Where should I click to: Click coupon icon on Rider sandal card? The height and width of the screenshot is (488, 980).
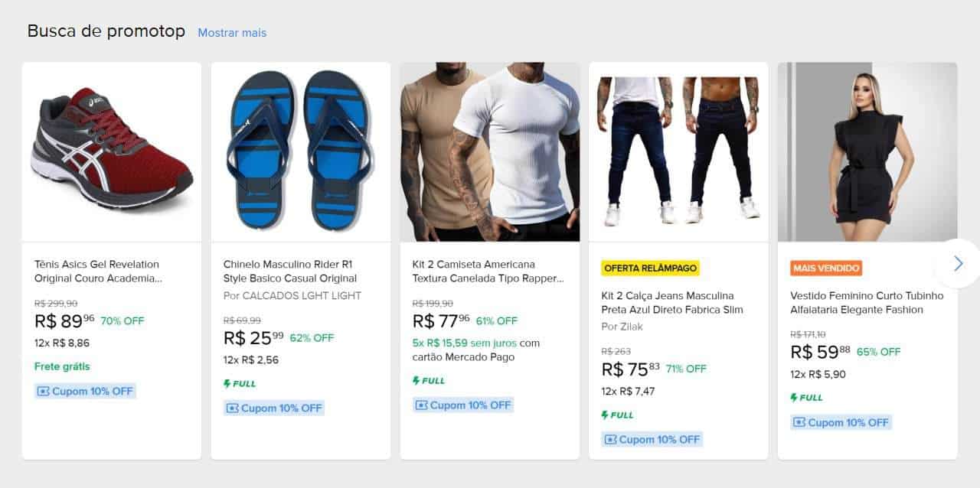tap(232, 408)
